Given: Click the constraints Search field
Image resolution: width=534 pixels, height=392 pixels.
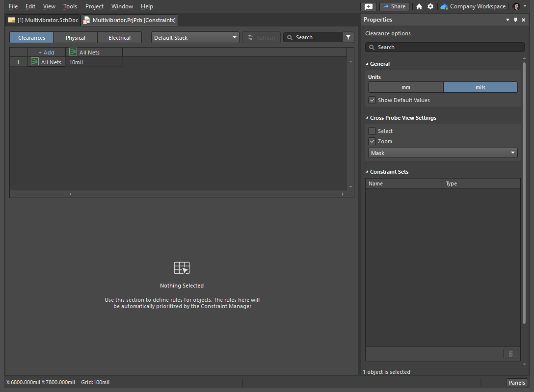Looking at the screenshot, I should point(313,37).
